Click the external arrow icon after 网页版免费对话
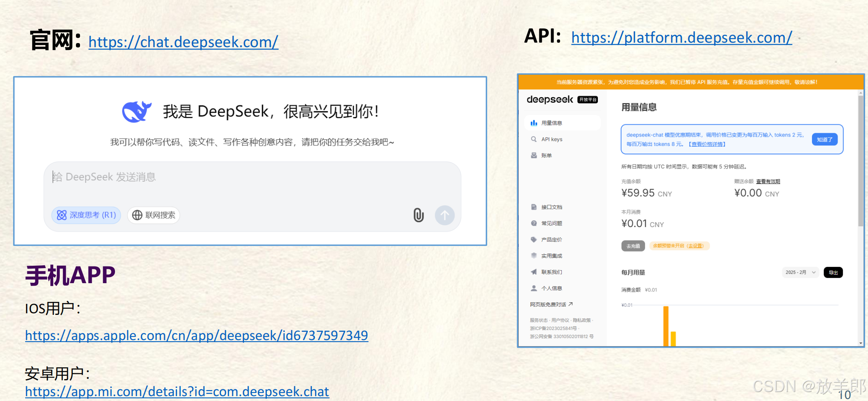The width and height of the screenshot is (868, 401). coord(571,304)
